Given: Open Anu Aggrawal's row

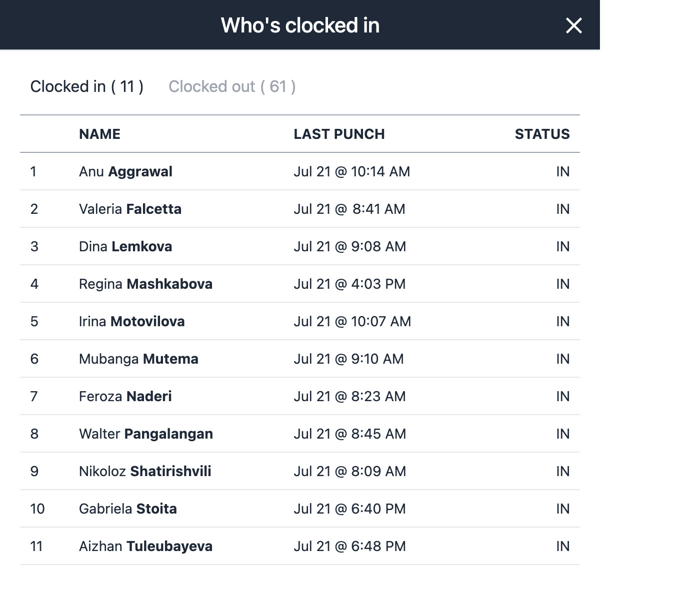Looking at the screenshot, I should pyautogui.click(x=300, y=171).
